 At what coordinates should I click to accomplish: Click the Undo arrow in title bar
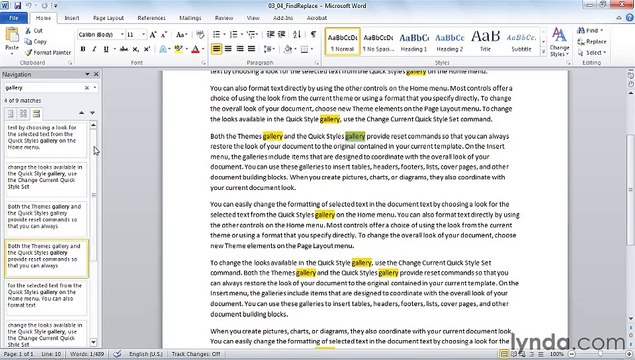coord(29,6)
